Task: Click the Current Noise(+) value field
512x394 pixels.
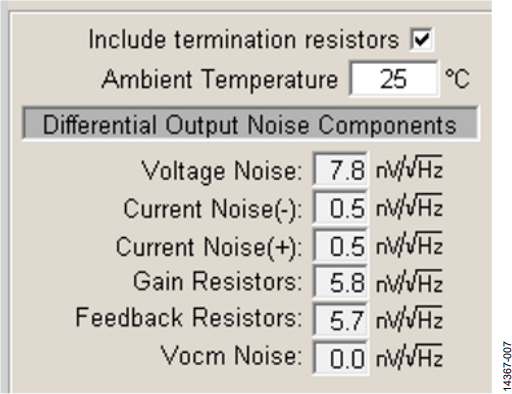Action: [341, 245]
